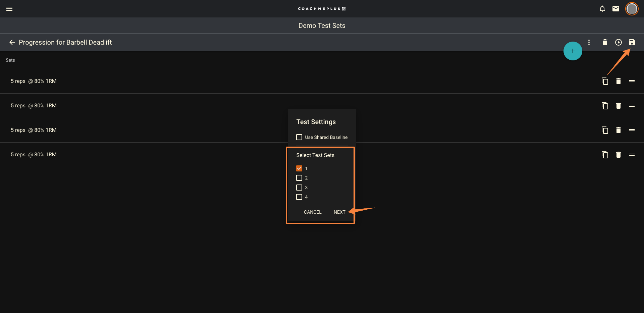Open the hamburger navigation menu
This screenshot has height=313, width=644.
(9, 9)
